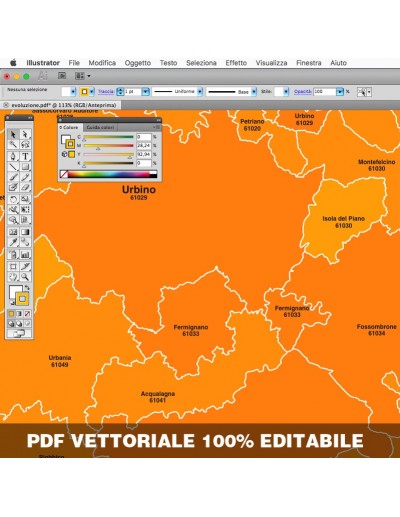Switch to Draw Normal mode
Image resolution: width=400 pixels, height=517 pixels.
pyautogui.click(x=11, y=323)
